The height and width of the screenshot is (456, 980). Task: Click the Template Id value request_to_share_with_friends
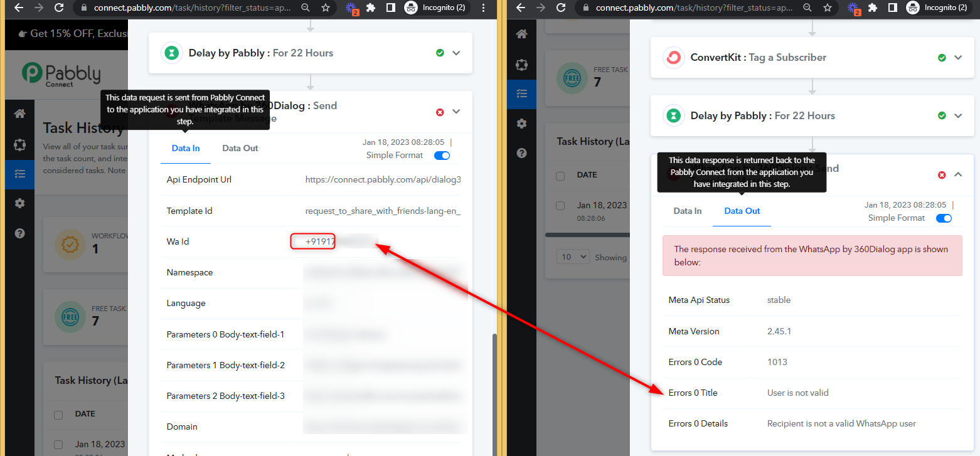coord(383,211)
